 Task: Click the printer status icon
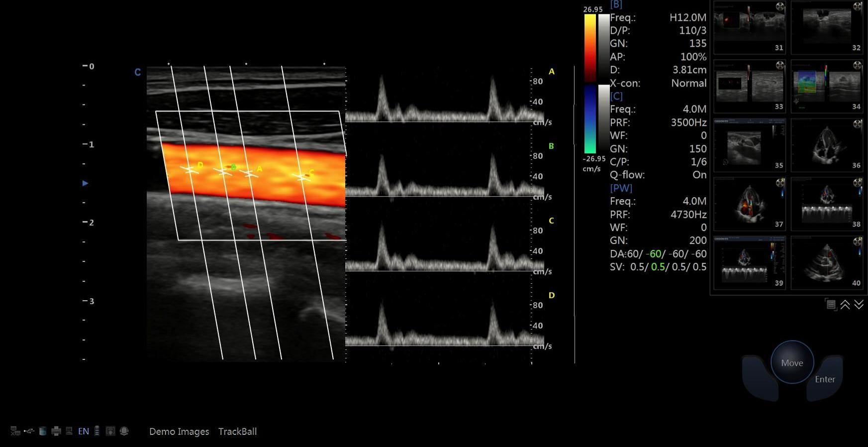point(56,431)
